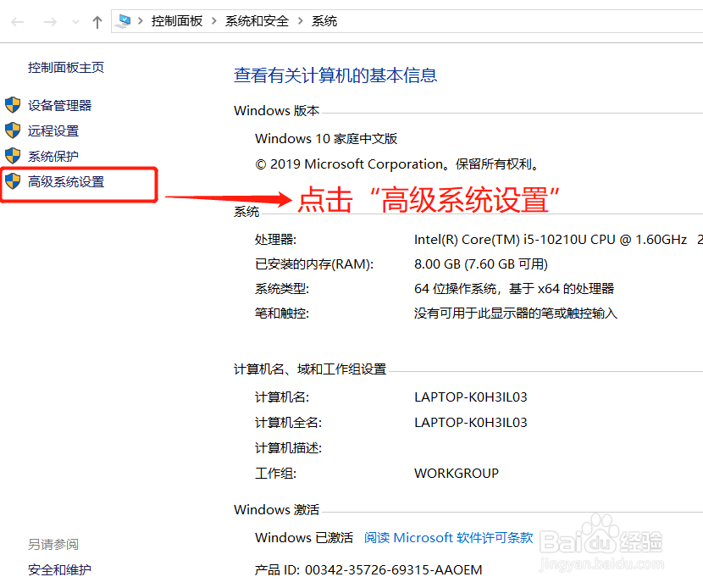Click the 工作组 label
Screen dimensions: 703x588
[x=275, y=473]
